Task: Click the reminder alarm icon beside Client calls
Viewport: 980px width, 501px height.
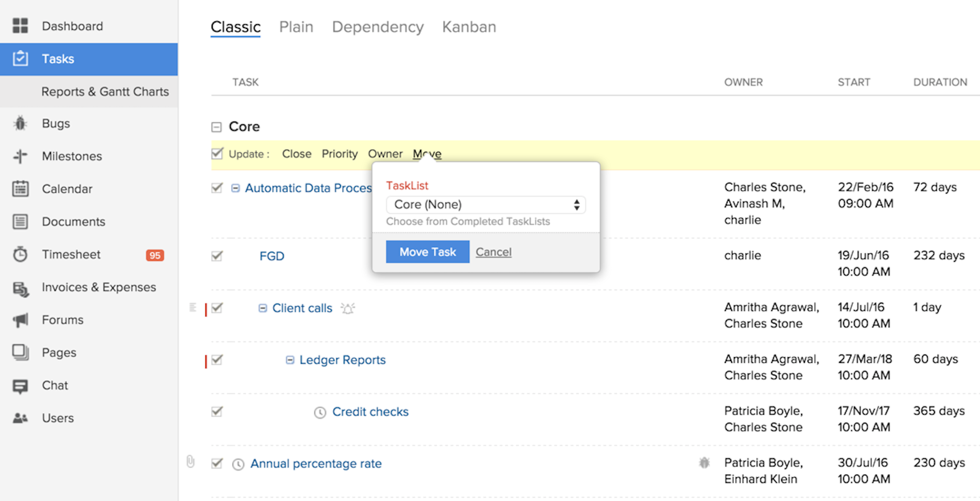Action: coord(348,308)
